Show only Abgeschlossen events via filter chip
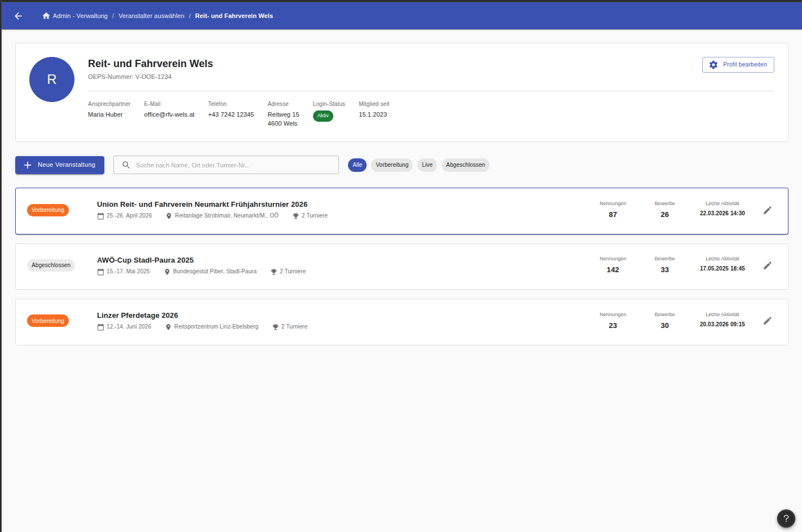 (x=465, y=165)
